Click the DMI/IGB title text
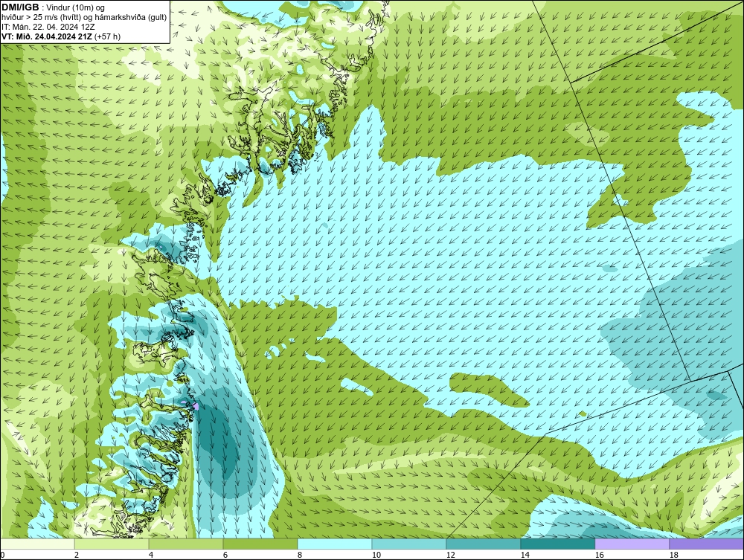Image resolution: width=744 pixels, height=560 pixels. coord(20,7)
